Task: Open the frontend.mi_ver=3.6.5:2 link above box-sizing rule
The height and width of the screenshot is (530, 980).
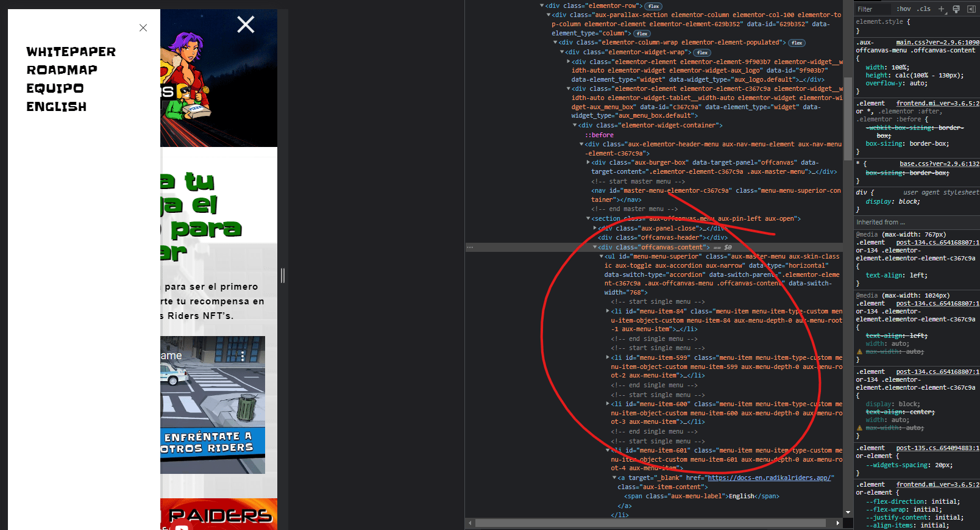Action: click(937, 104)
